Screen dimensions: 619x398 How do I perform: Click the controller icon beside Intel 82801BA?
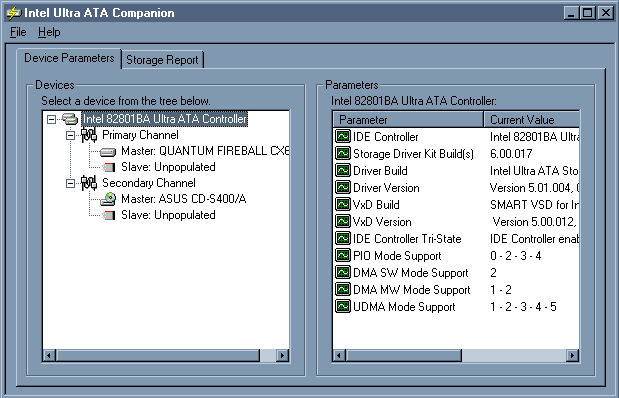[x=70, y=119]
